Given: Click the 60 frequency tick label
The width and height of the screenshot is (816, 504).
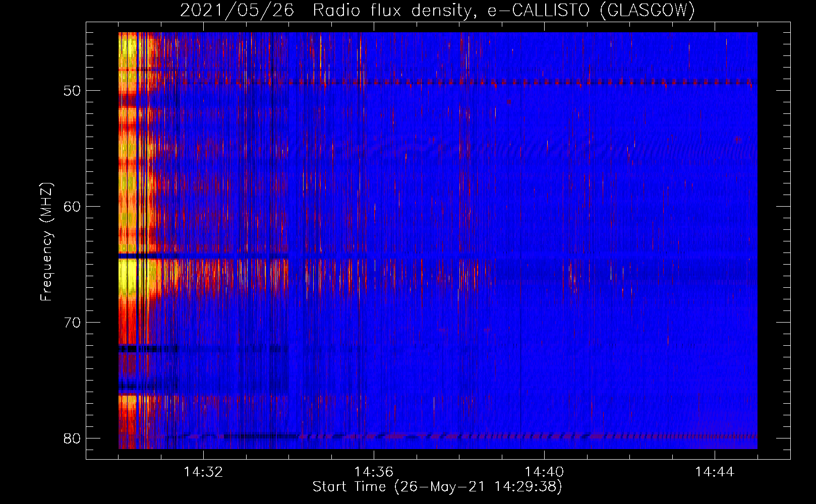Looking at the screenshot, I should 72,207.
